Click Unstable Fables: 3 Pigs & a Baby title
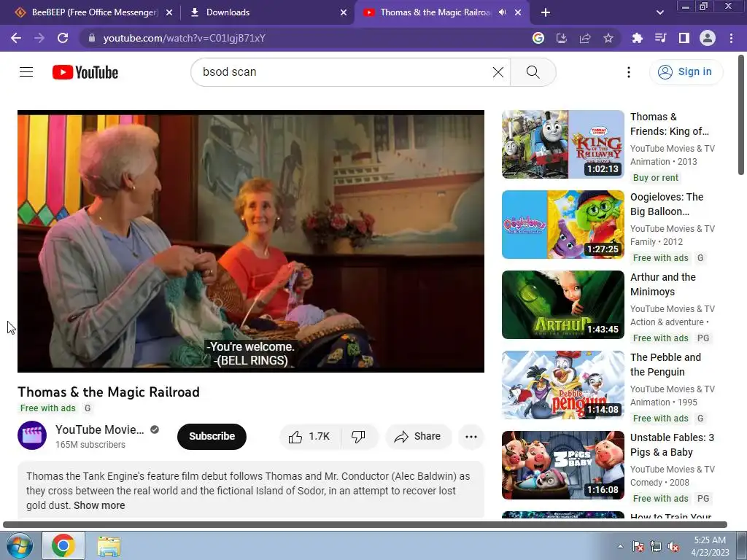The image size is (747, 560). click(672, 445)
